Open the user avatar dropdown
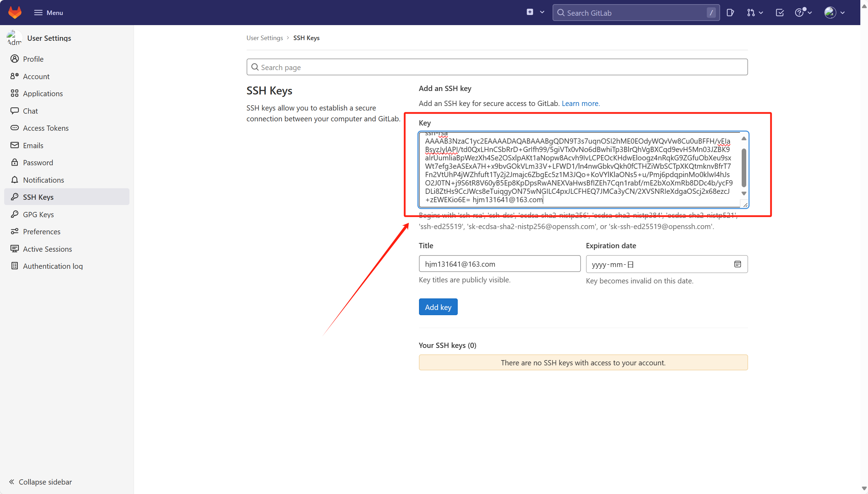Viewport: 868px width, 494px height. click(x=835, y=13)
